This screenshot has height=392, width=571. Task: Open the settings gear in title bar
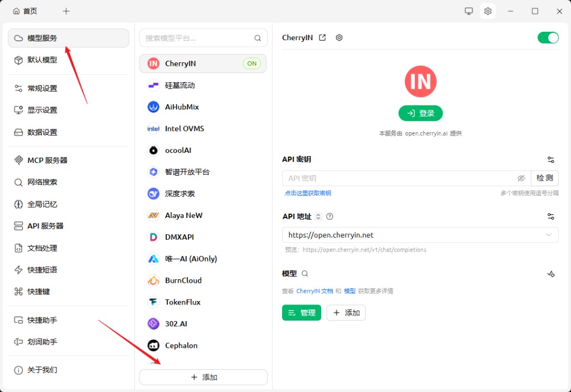point(488,11)
